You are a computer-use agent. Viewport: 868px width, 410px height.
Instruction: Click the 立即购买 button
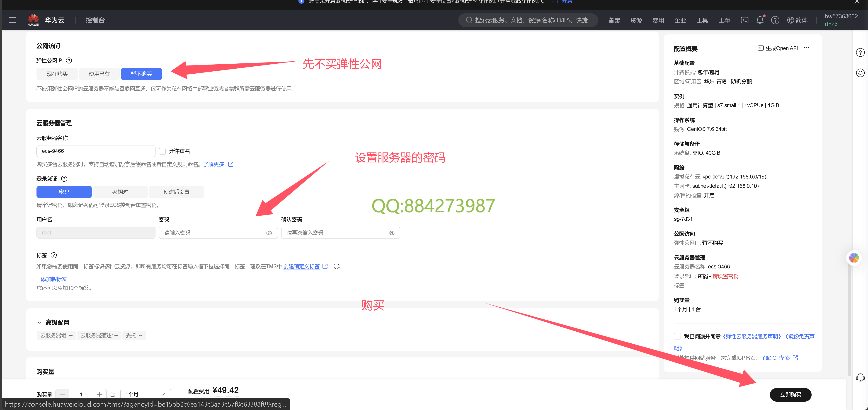pyautogui.click(x=790, y=395)
